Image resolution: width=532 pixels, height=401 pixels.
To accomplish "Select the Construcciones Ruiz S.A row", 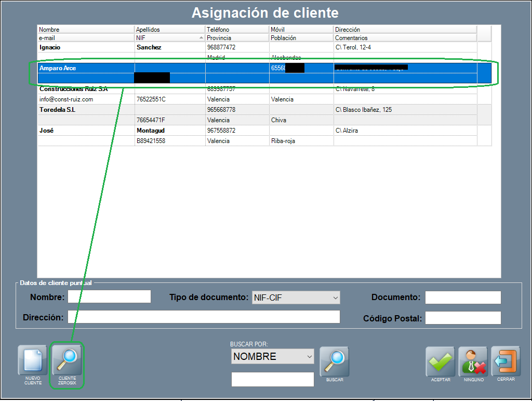I will 86,89.
